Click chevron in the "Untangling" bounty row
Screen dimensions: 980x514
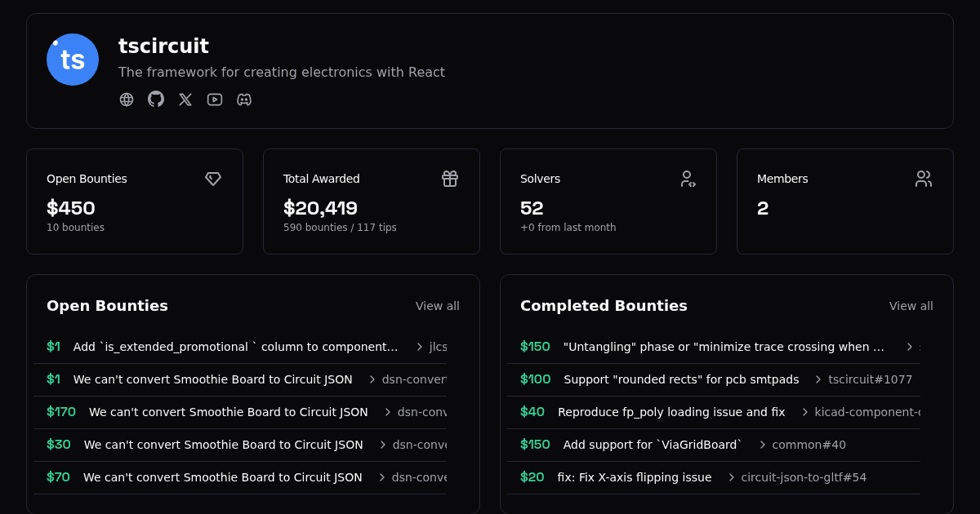910,347
